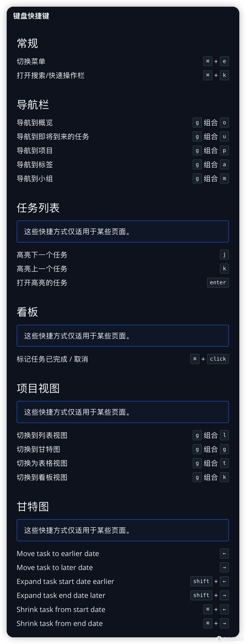Click right arrow key for Move task to later date
This screenshot has width=246, height=644.
tap(224, 568)
